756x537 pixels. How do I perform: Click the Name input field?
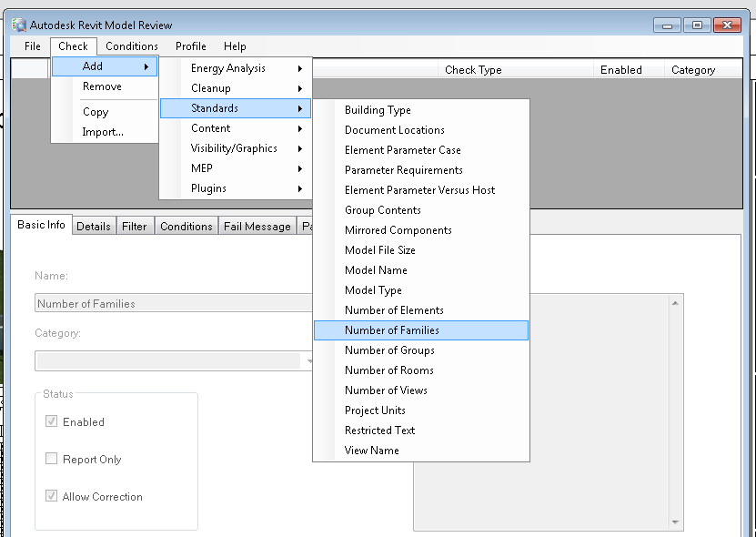pos(174,303)
